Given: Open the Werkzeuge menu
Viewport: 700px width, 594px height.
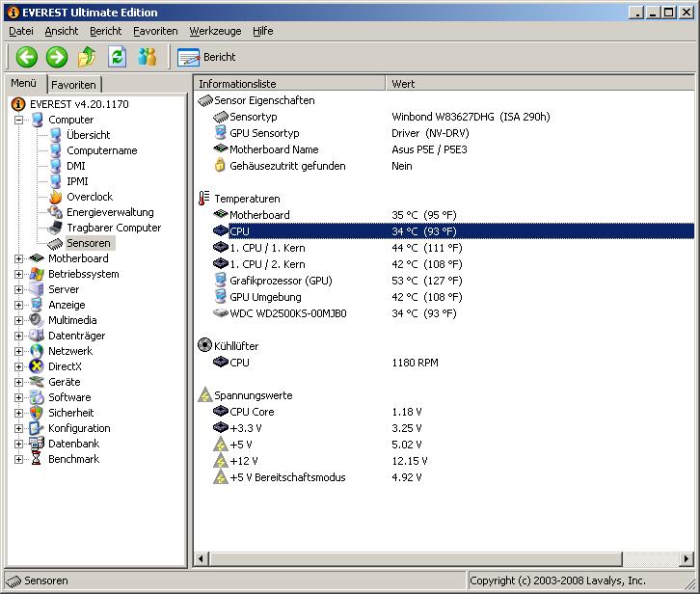Looking at the screenshot, I should point(215,31).
